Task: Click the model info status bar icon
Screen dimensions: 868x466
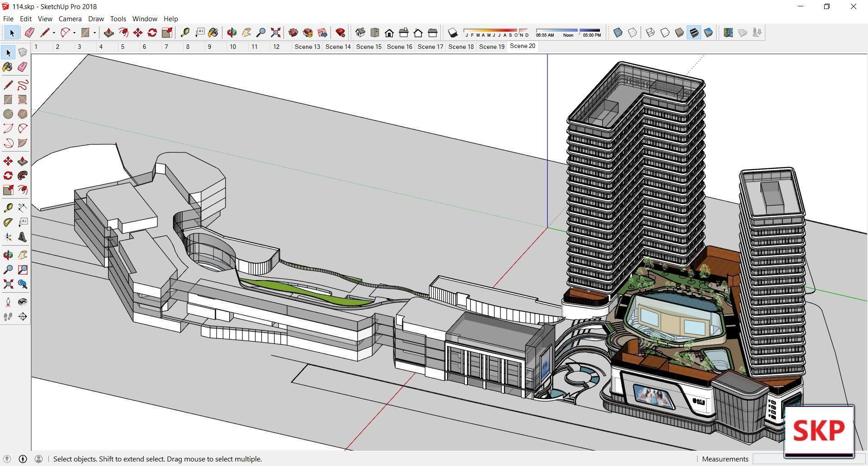Action: (x=23, y=459)
